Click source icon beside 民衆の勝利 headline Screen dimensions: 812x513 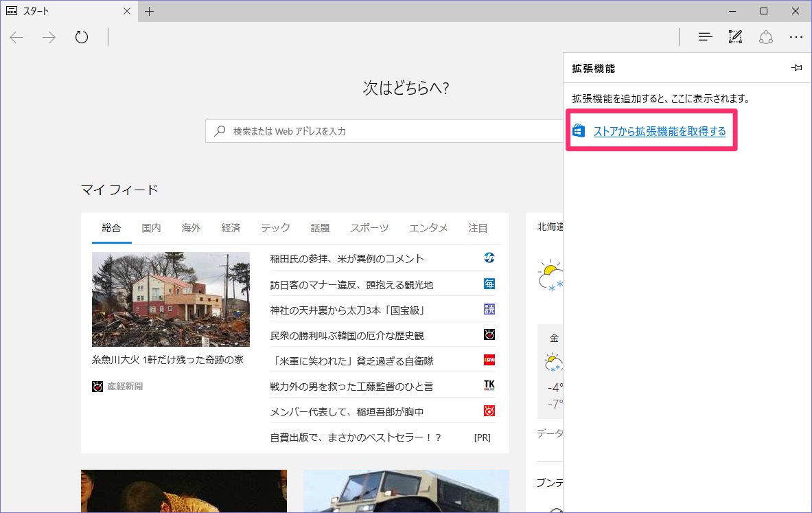click(x=489, y=334)
